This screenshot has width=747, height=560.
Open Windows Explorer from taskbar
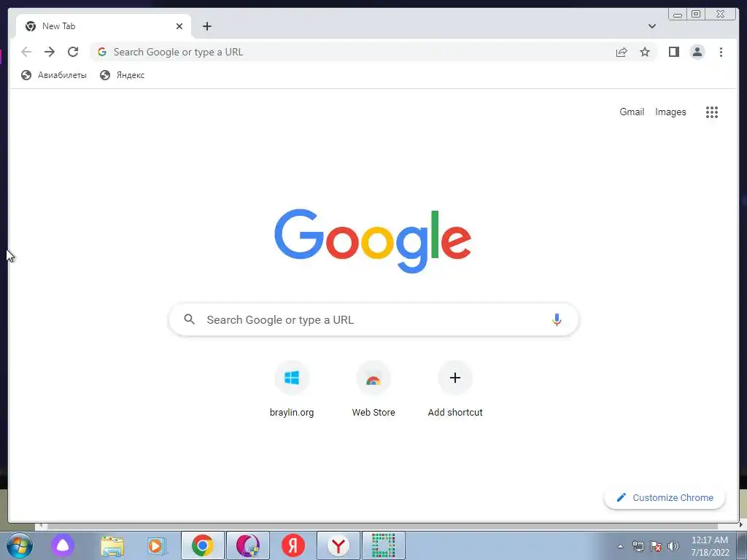pyautogui.click(x=112, y=545)
